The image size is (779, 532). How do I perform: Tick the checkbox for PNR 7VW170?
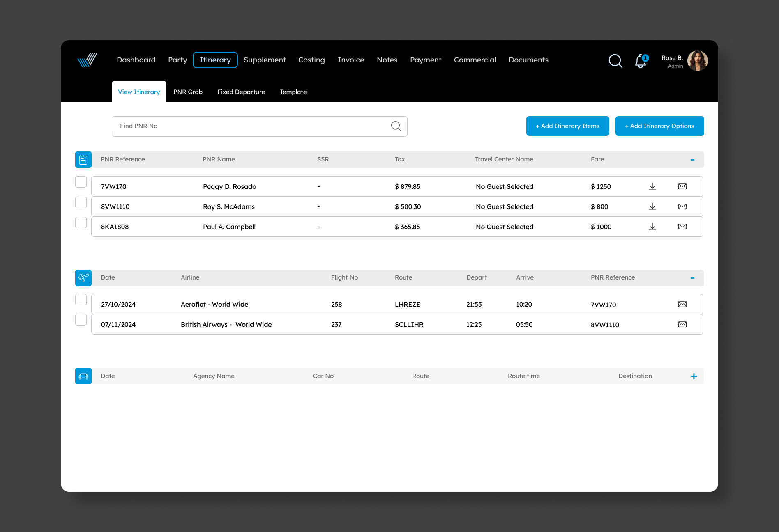point(81,182)
